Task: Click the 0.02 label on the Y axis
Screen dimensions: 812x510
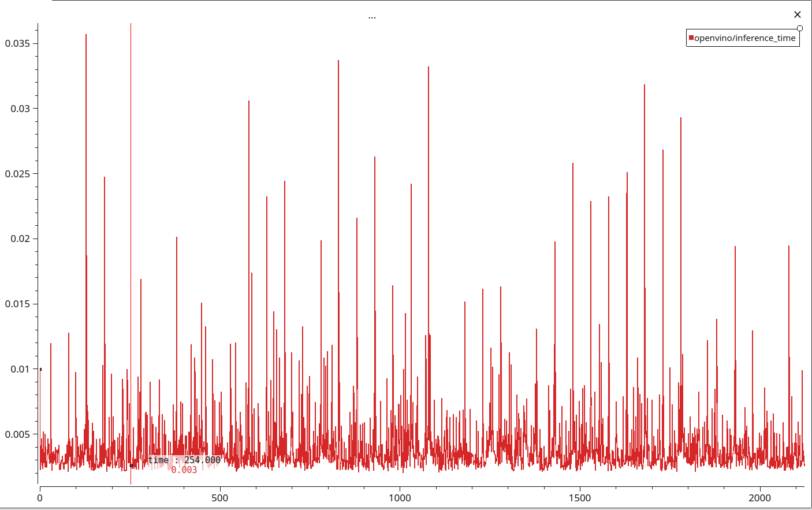Action: point(20,239)
